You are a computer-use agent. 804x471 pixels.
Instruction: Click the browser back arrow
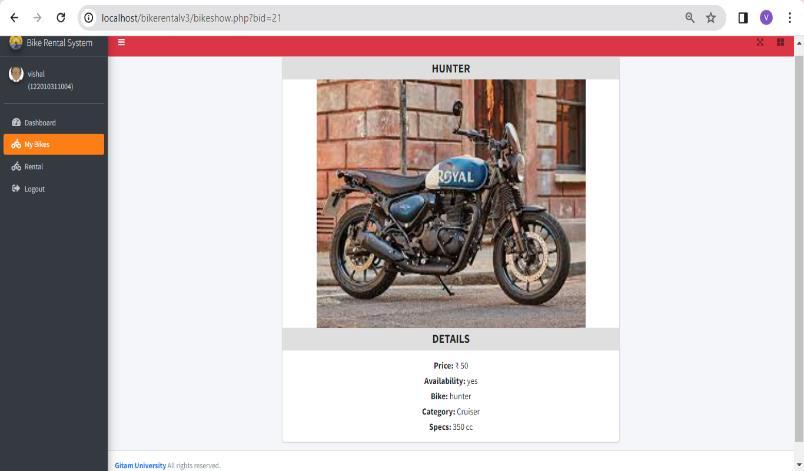[x=14, y=18]
